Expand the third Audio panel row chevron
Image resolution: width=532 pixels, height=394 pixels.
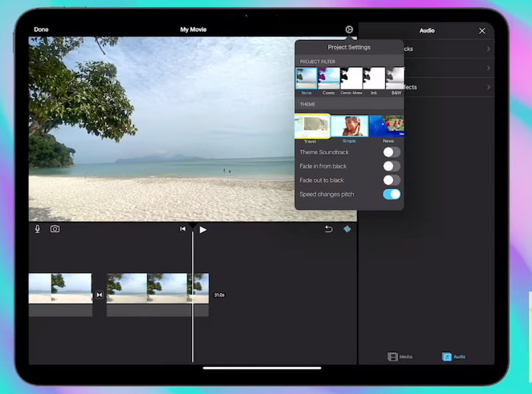[x=488, y=87]
